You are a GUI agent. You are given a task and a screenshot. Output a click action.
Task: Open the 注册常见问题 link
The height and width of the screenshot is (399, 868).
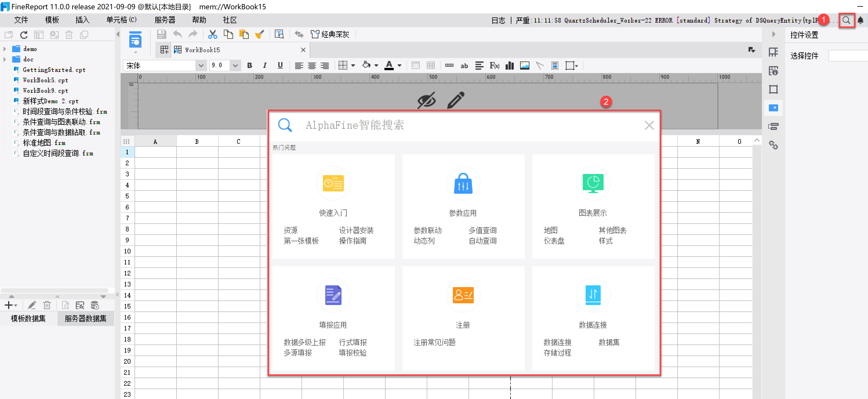(x=434, y=342)
